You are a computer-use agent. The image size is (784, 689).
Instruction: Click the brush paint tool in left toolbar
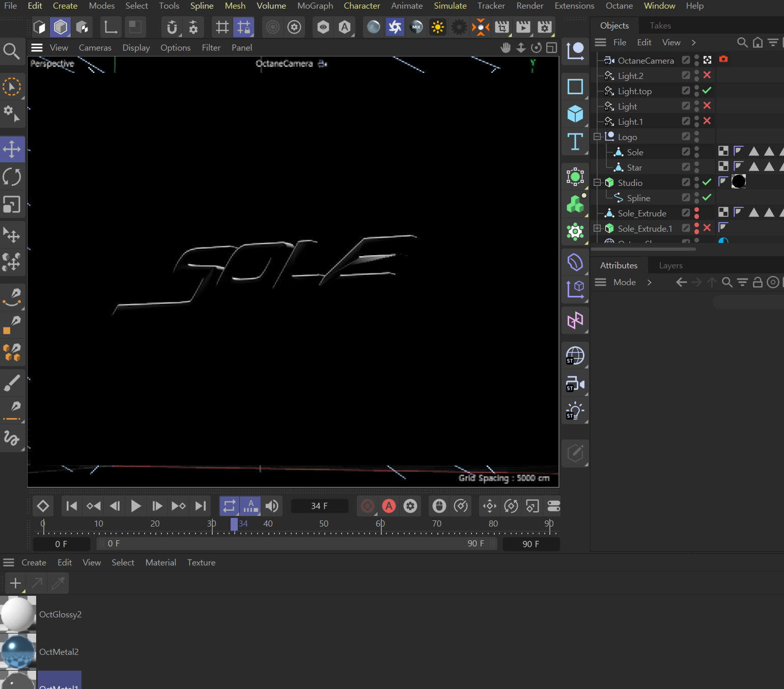pyautogui.click(x=12, y=382)
